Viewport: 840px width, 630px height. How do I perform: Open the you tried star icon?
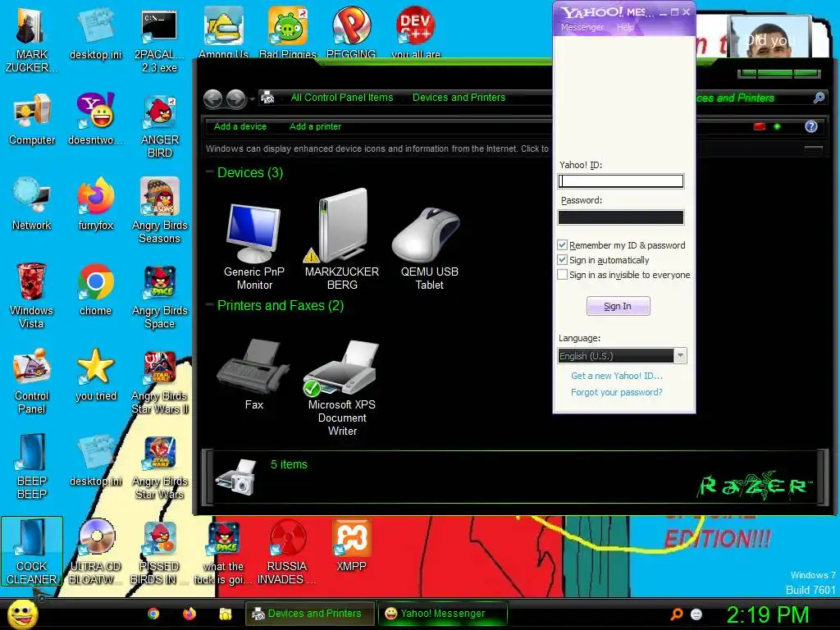pyautogui.click(x=96, y=375)
